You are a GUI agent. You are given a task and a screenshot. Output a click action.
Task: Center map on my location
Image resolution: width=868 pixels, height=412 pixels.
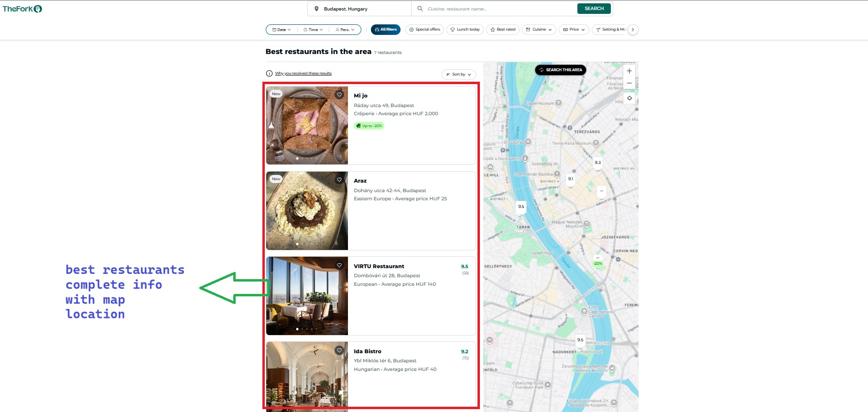tap(629, 98)
